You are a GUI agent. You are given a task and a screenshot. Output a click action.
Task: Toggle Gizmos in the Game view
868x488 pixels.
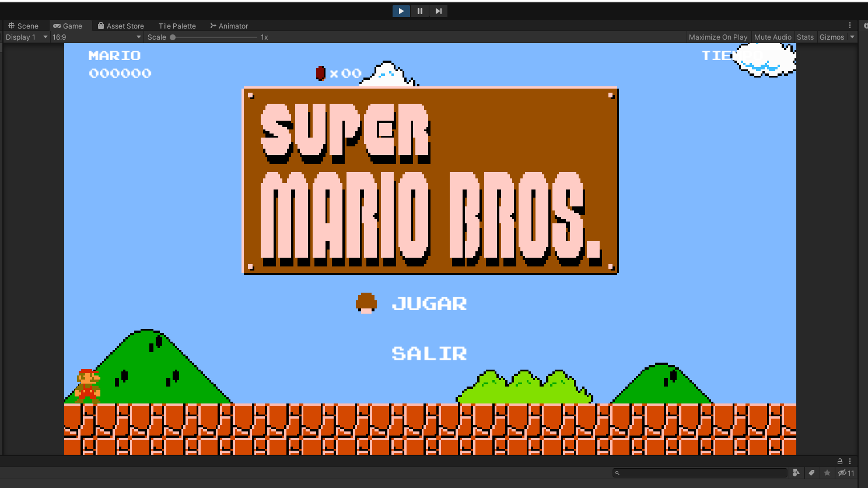[x=831, y=37]
